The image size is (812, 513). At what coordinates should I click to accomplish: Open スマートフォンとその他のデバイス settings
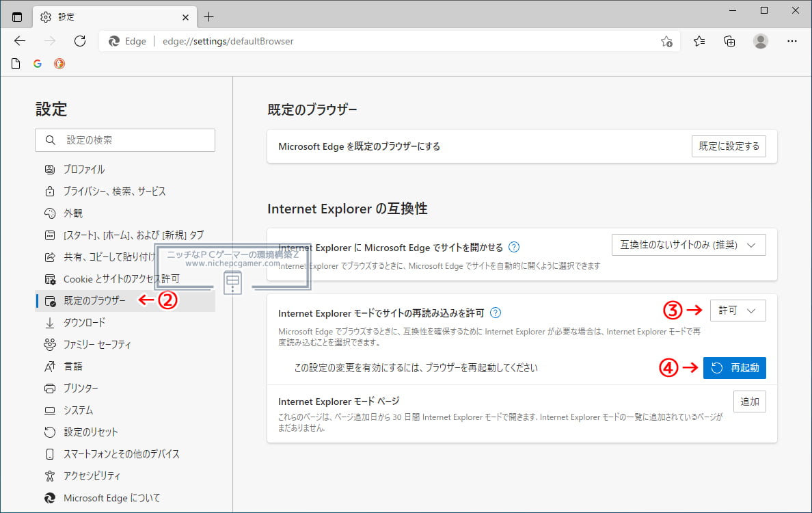[125, 454]
